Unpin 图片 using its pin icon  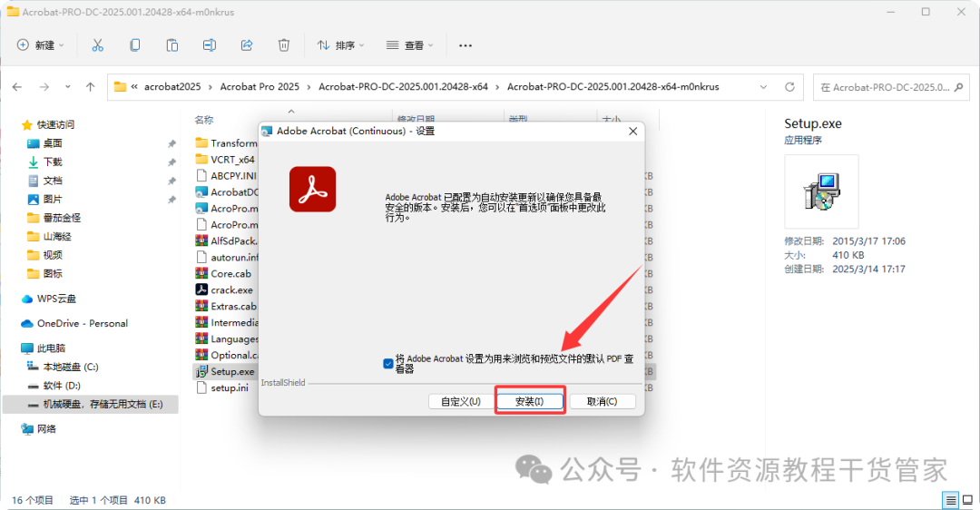[171, 200]
